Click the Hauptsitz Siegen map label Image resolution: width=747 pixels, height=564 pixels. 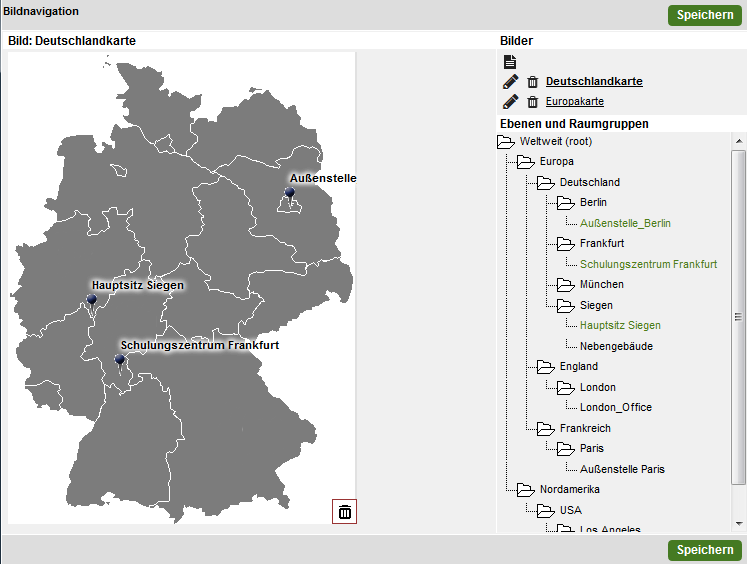point(138,285)
